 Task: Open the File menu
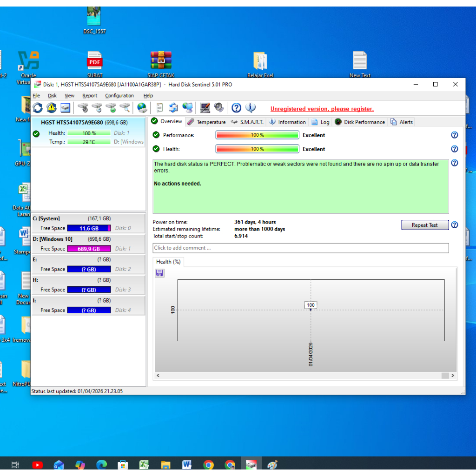tap(36, 96)
